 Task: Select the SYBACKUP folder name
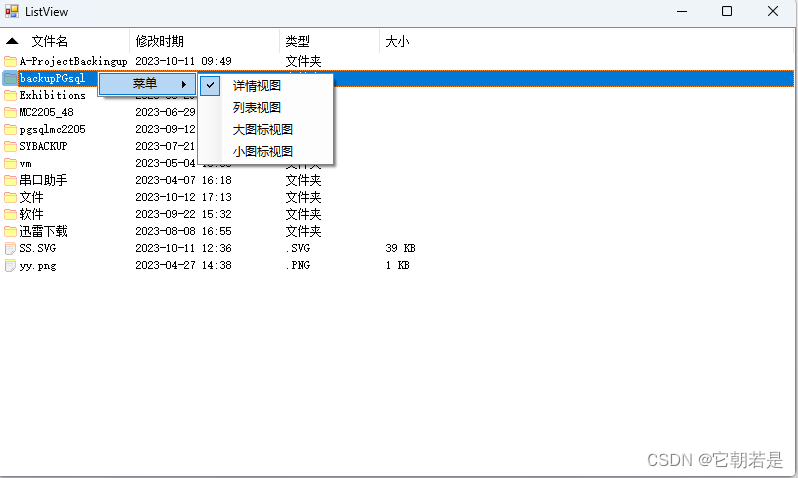click(43, 146)
